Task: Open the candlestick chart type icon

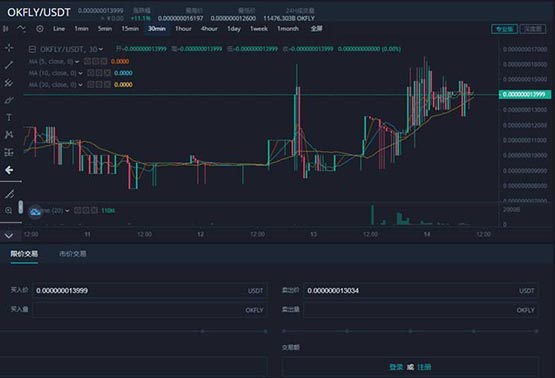Action: tap(5, 29)
